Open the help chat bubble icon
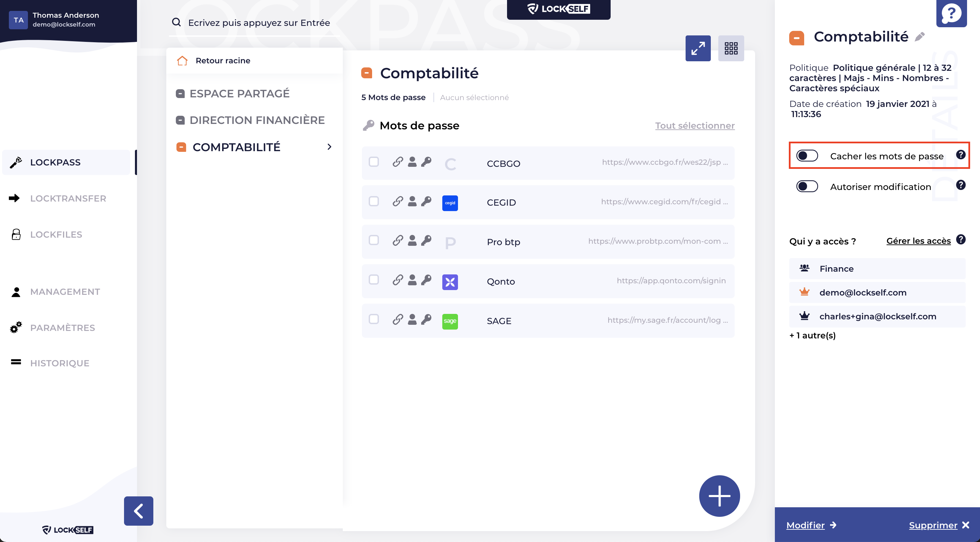The image size is (980, 542). pyautogui.click(x=951, y=14)
